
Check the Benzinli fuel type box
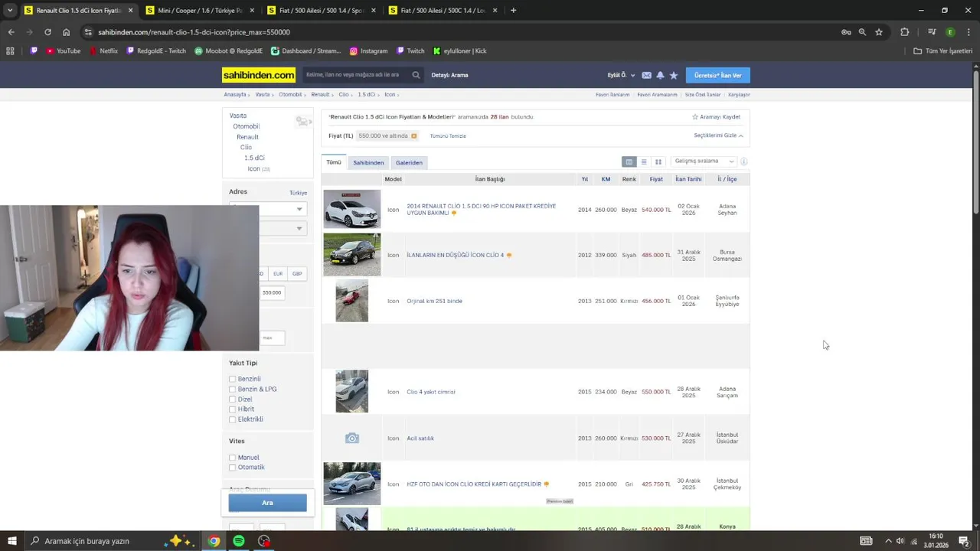coord(232,379)
